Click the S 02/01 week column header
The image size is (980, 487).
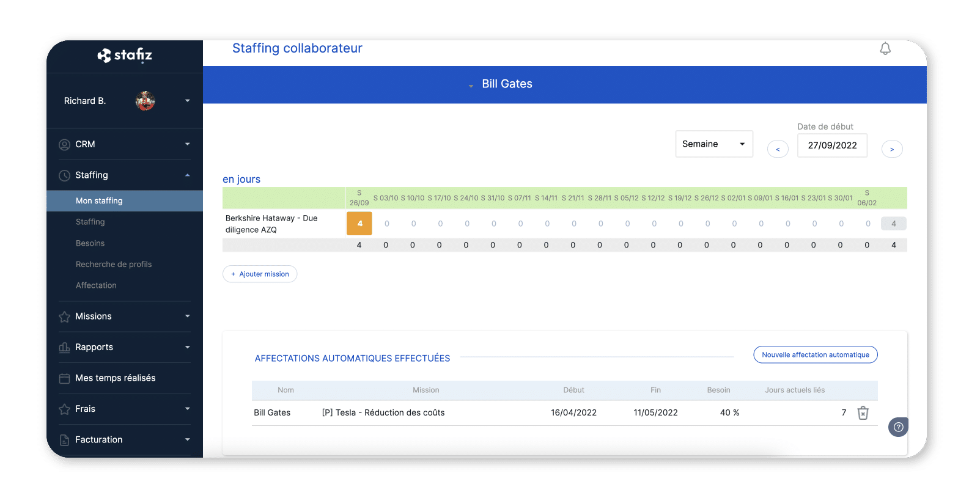coord(733,198)
